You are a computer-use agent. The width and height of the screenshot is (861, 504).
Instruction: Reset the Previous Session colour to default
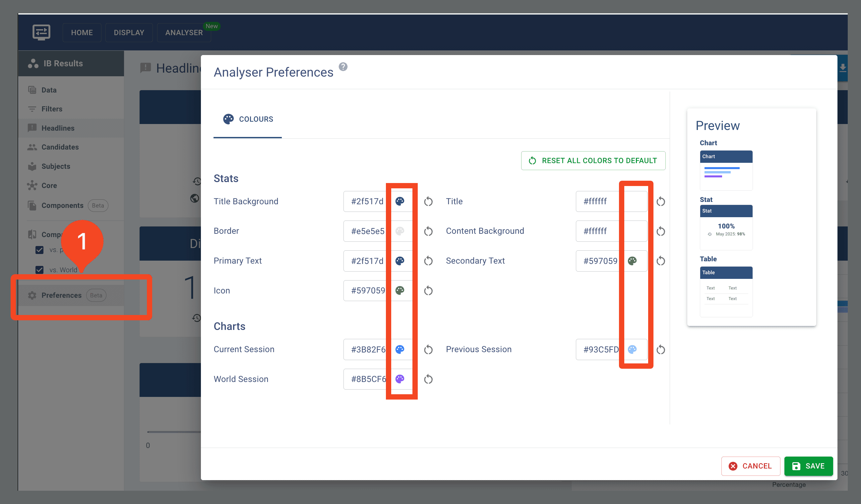660,349
